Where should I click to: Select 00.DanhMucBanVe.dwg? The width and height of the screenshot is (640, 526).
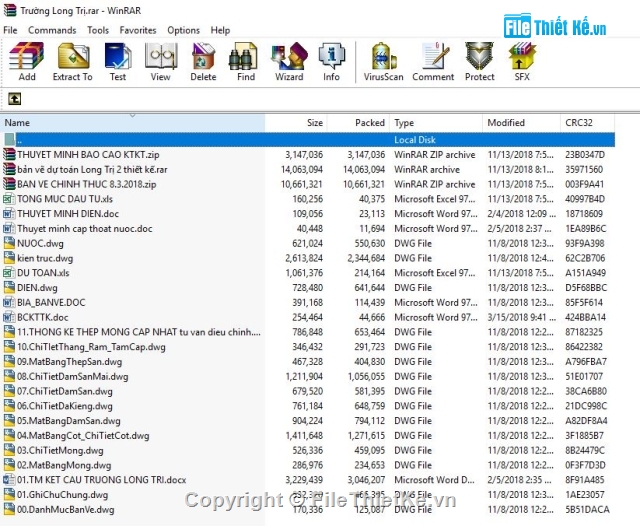click(66, 509)
